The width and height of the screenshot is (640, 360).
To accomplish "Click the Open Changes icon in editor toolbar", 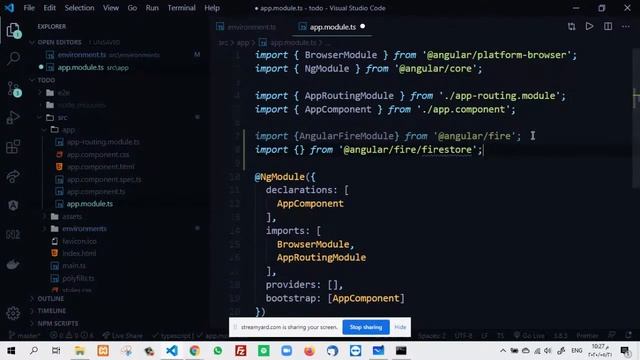I will 571,27.
